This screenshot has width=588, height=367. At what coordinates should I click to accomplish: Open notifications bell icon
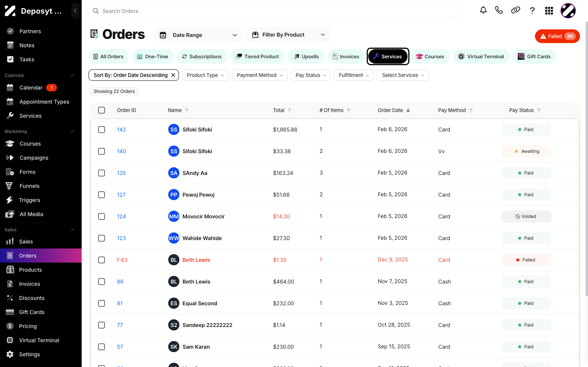483,10
